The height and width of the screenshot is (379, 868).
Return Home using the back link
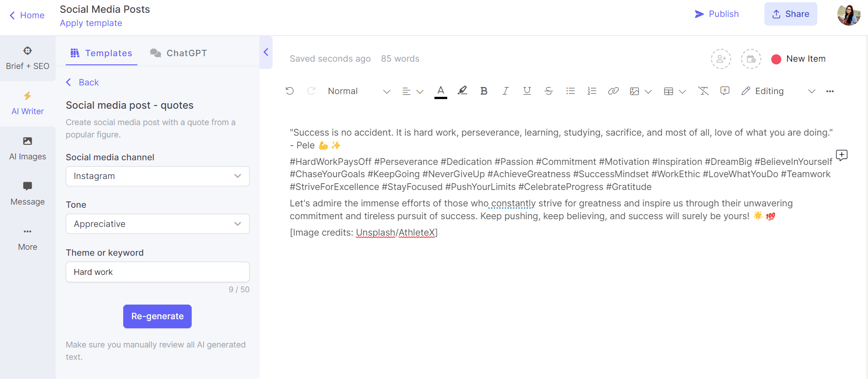coord(27,15)
